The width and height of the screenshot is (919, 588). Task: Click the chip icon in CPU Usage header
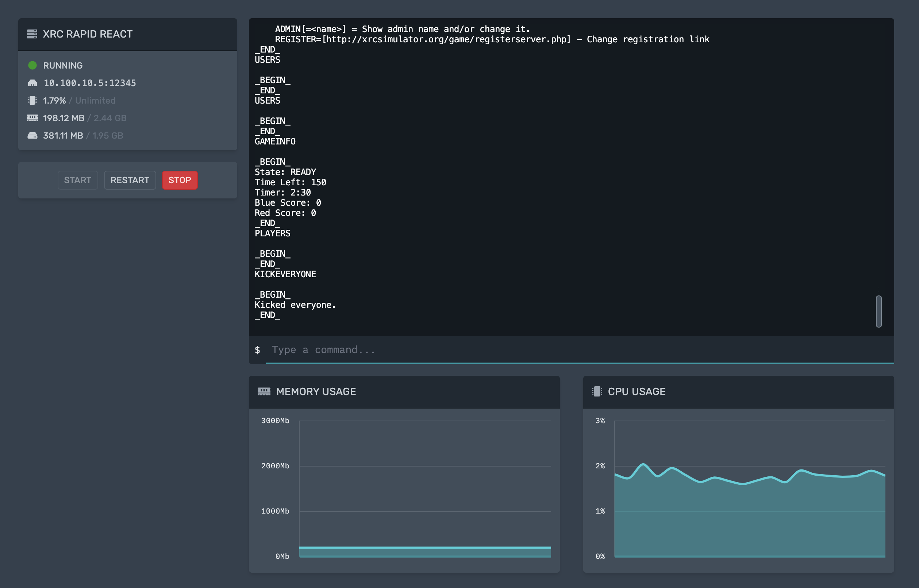(597, 391)
